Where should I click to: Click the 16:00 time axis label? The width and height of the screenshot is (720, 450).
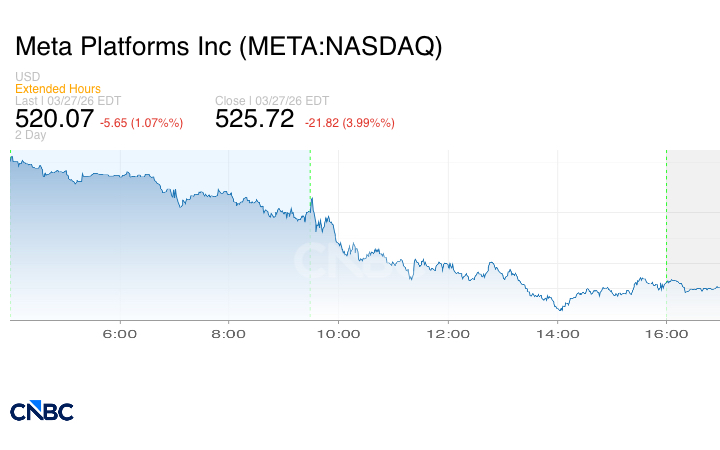point(666,334)
